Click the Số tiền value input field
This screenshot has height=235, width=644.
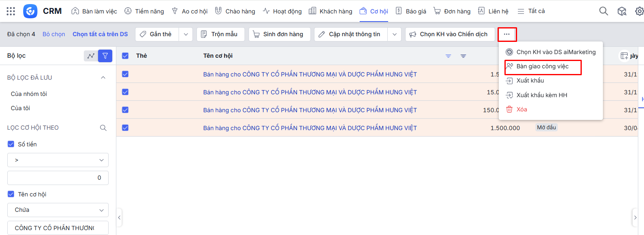point(58,178)
